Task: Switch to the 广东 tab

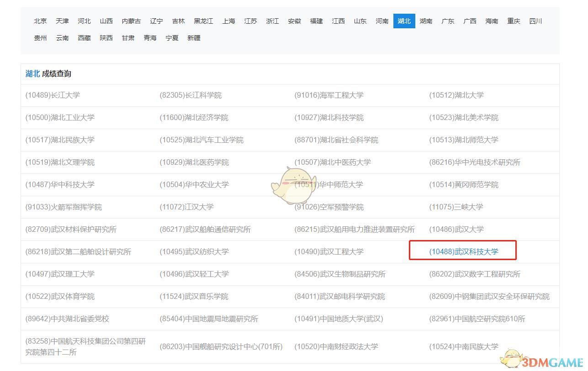Action: [x=448, y=21]
